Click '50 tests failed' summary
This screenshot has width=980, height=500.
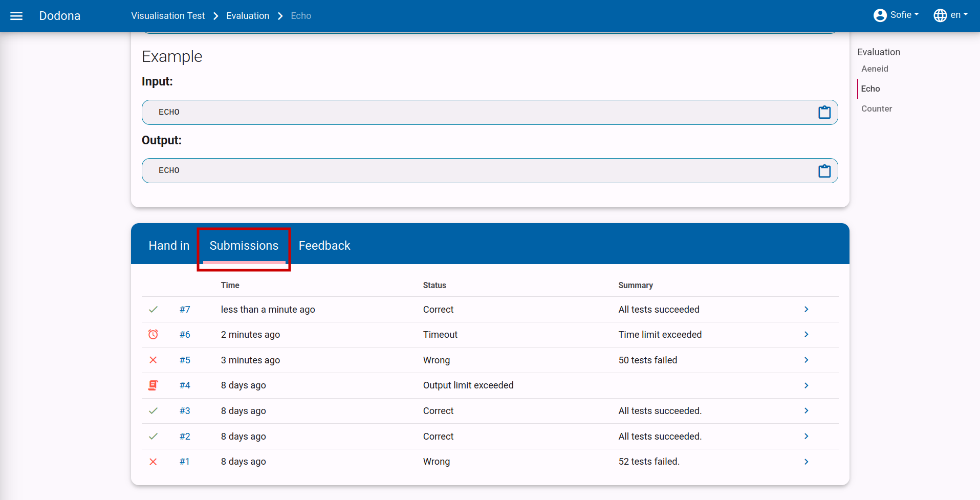647,360
